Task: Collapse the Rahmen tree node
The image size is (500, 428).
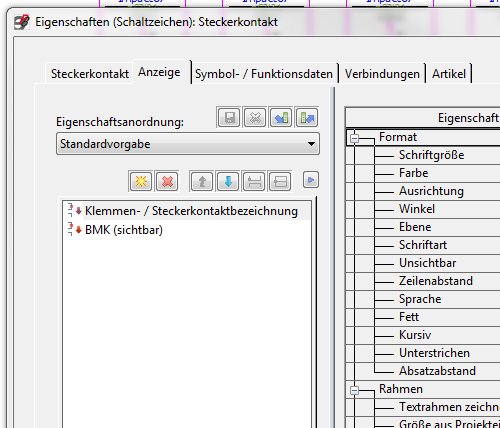Action: pyautogui.click(x=355, y=390)
